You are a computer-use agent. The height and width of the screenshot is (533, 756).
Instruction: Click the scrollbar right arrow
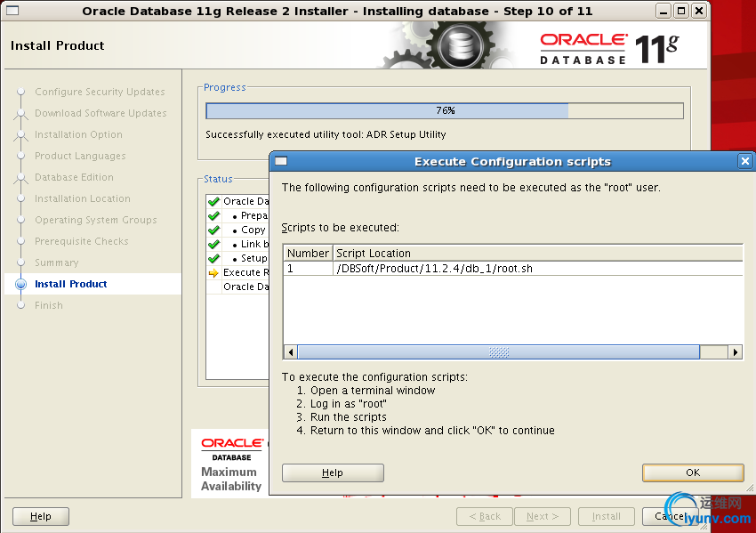pyautogui.click(x=736, y=352)
